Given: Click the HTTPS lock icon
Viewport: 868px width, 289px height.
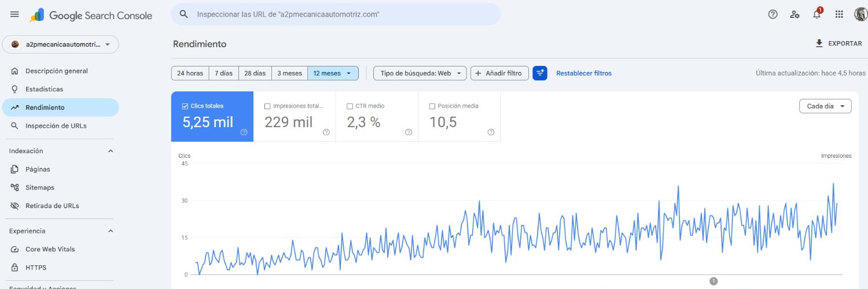Looking at the screenshot, I should point(14,268).
